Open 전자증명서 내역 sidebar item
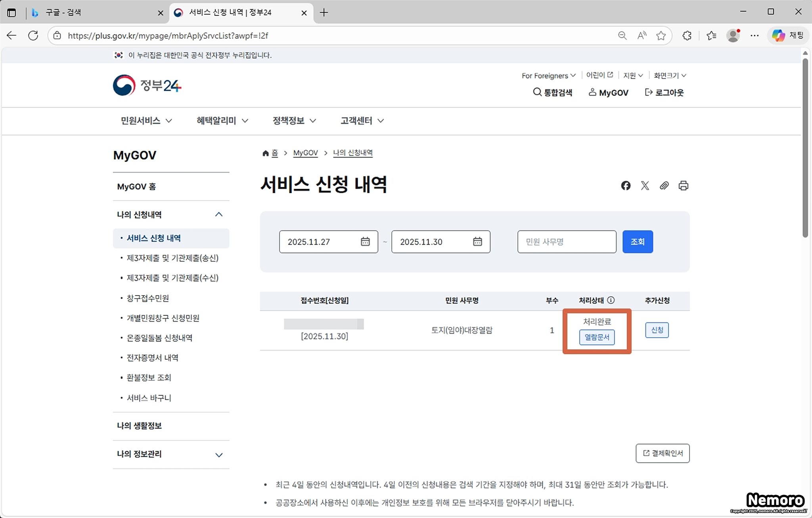The image size is (812, 518). click(x=152, y=358)
